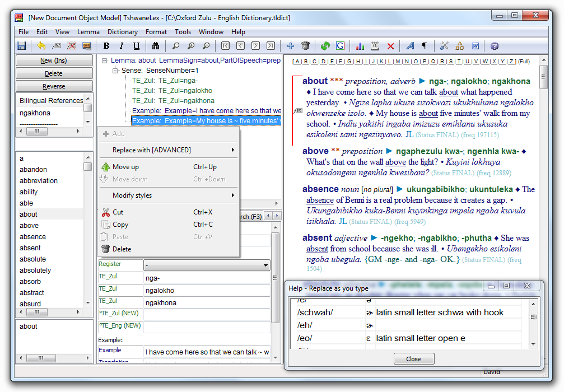Choose trash 'Delete' in the context menu
Screen dimensions: 564x392
click(x=169, y=249)
